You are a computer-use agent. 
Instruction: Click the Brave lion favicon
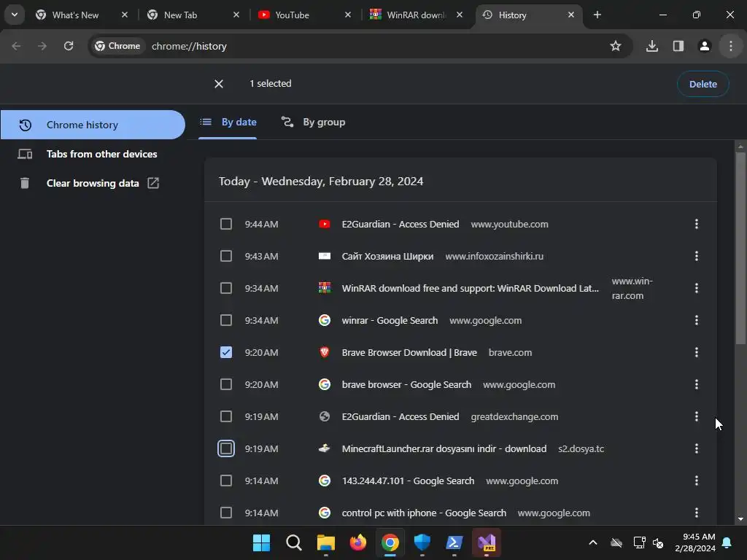325,352
